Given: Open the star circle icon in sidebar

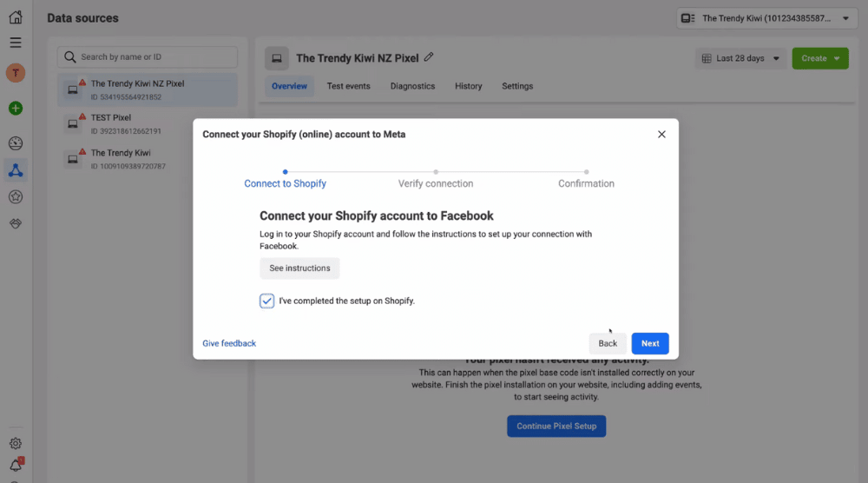Looking at the screenshot, I should 16,196.
